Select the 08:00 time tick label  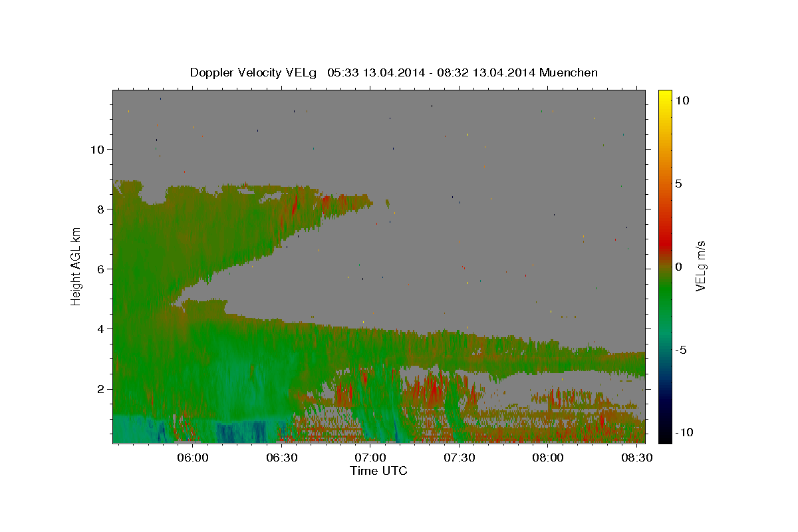[x=548, y=458]
